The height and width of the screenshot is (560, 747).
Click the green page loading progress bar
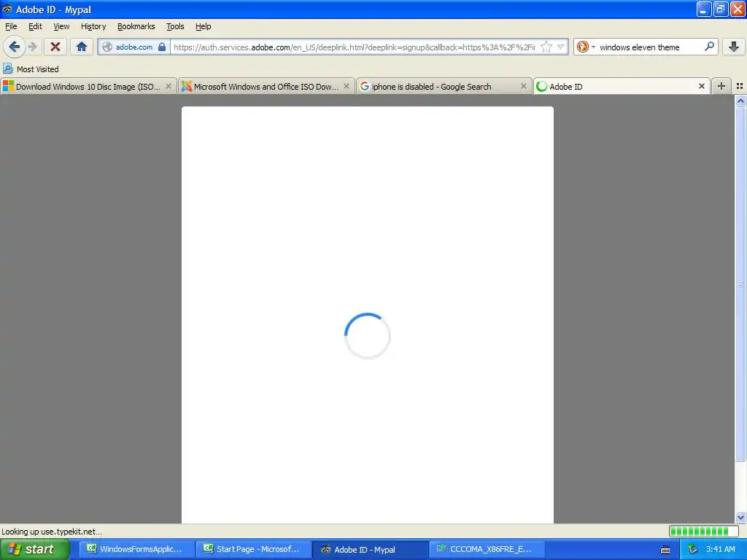click(x=704, y=531)
